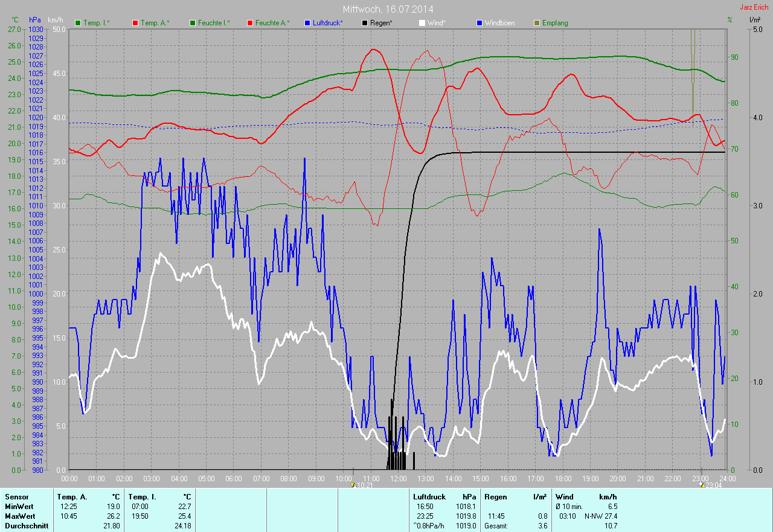Click the 27.4 maximum wind gust value
This screenshot has width=773, height=532.
click(x=612, y=516)
